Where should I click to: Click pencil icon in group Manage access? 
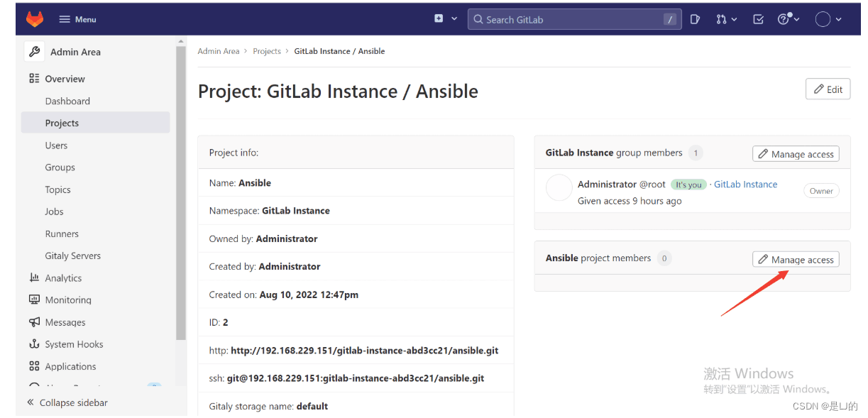(764, 154)
